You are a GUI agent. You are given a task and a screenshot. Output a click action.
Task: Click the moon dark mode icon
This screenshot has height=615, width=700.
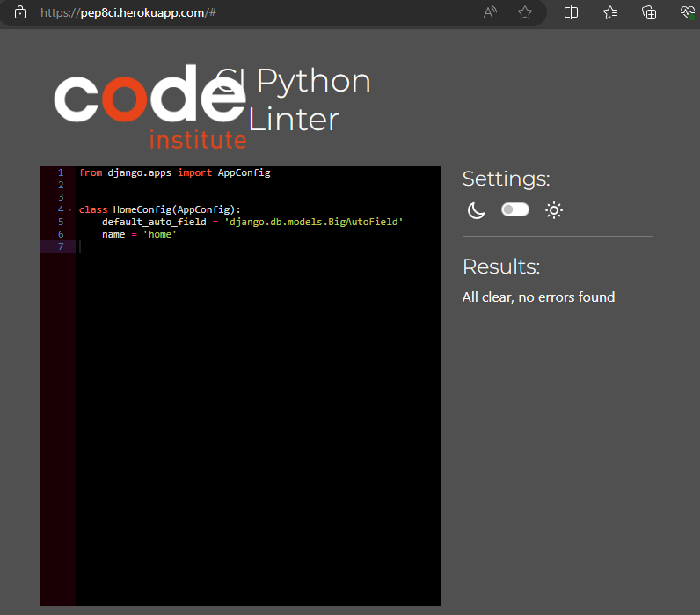476,210
